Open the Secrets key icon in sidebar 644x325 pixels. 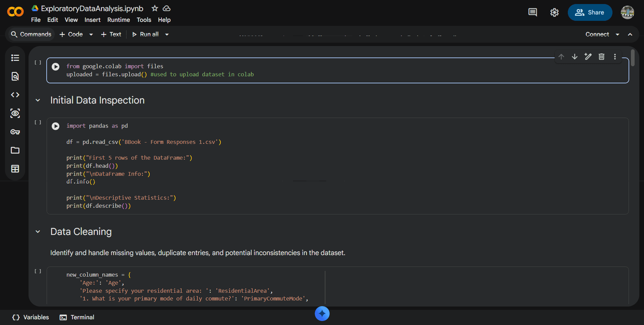pyautogui.click(x=15, y=132)
